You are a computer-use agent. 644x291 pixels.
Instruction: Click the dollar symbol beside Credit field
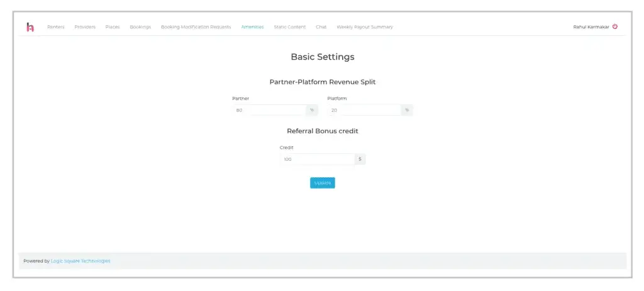(360, 160)
